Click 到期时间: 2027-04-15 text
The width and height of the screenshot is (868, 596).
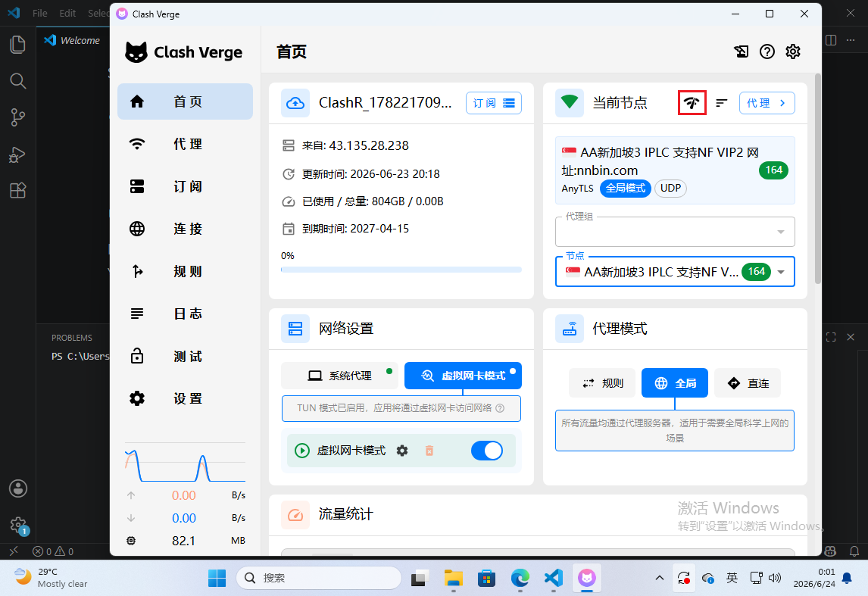tap(354, 229)
